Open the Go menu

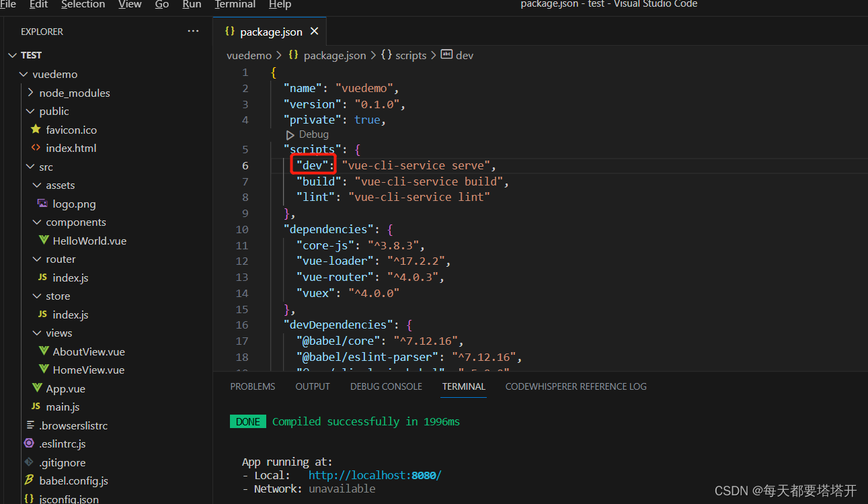click(x=162, y=4)
